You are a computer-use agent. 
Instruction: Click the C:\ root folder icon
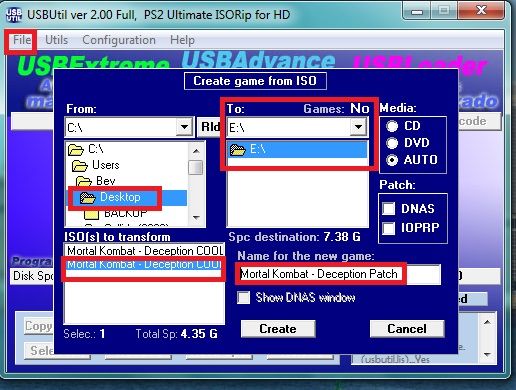click(76, 149)
